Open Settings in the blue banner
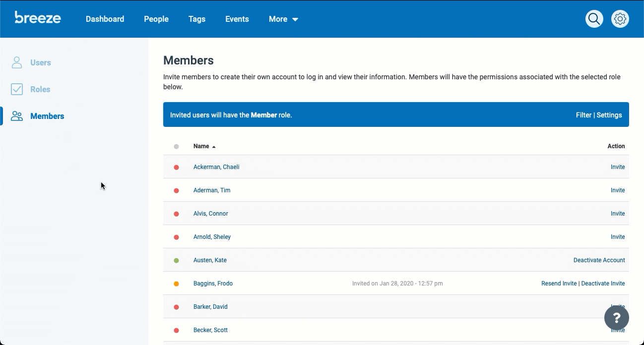 609,115
